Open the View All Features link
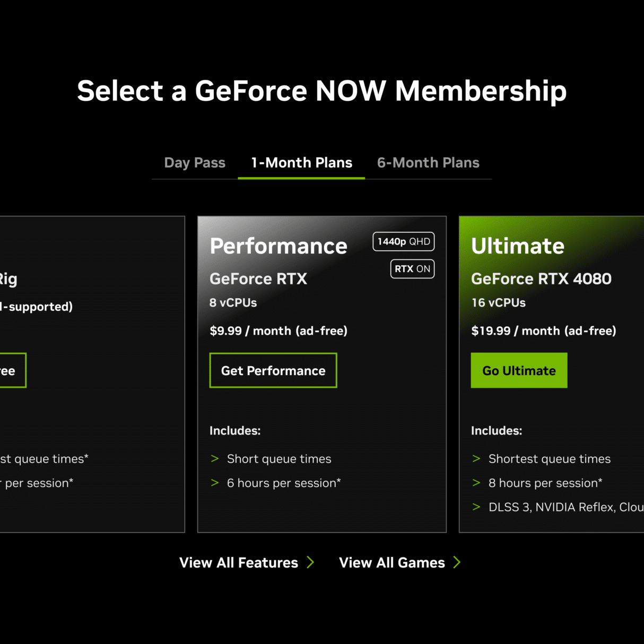 [239, 562]
